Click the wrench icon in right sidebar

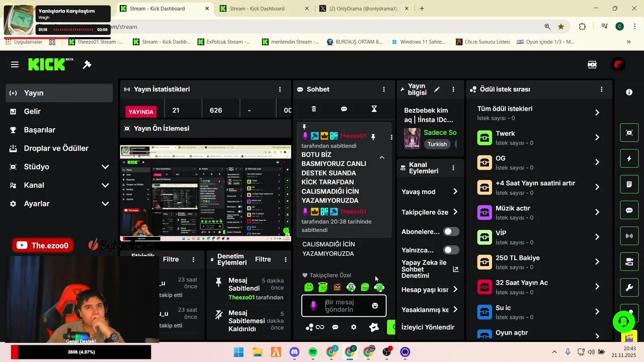(x=629, y=288)
